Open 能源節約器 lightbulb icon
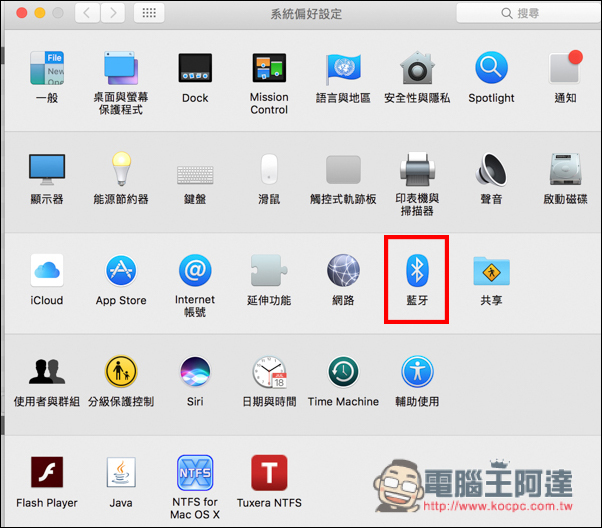This screenshot has width=602, height=528. click(121, 169)
